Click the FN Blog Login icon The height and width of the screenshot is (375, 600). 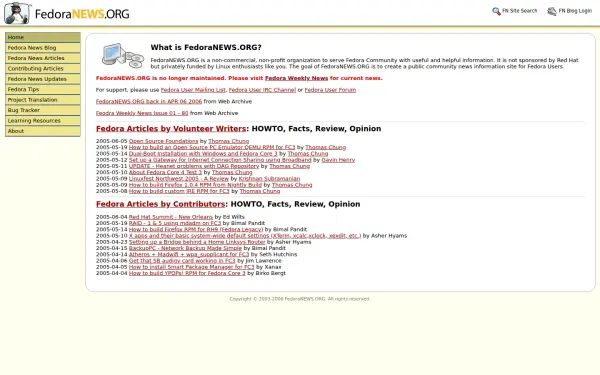[x=552, y=11]
